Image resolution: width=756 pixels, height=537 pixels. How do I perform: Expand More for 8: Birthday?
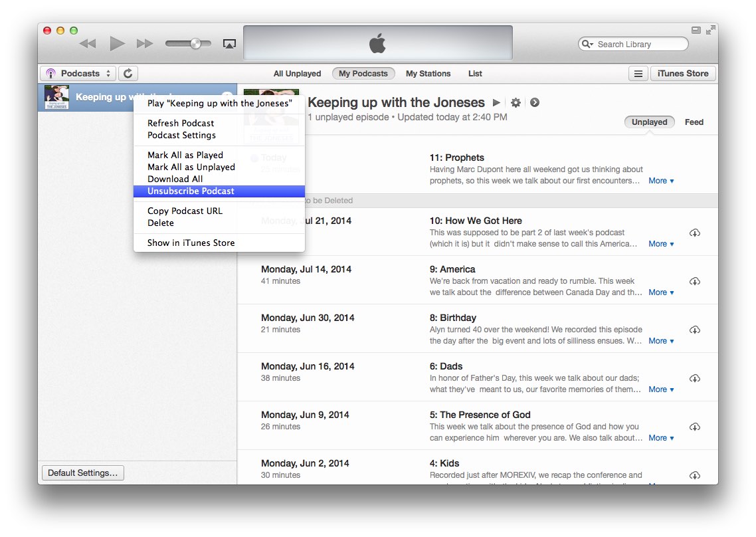click(x=661, y=341)
